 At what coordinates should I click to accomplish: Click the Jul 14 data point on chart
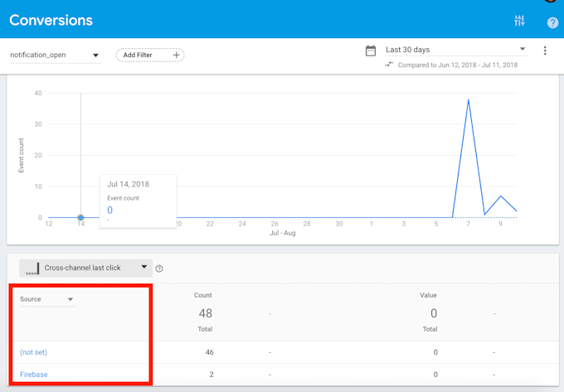[x=80, y=218]
